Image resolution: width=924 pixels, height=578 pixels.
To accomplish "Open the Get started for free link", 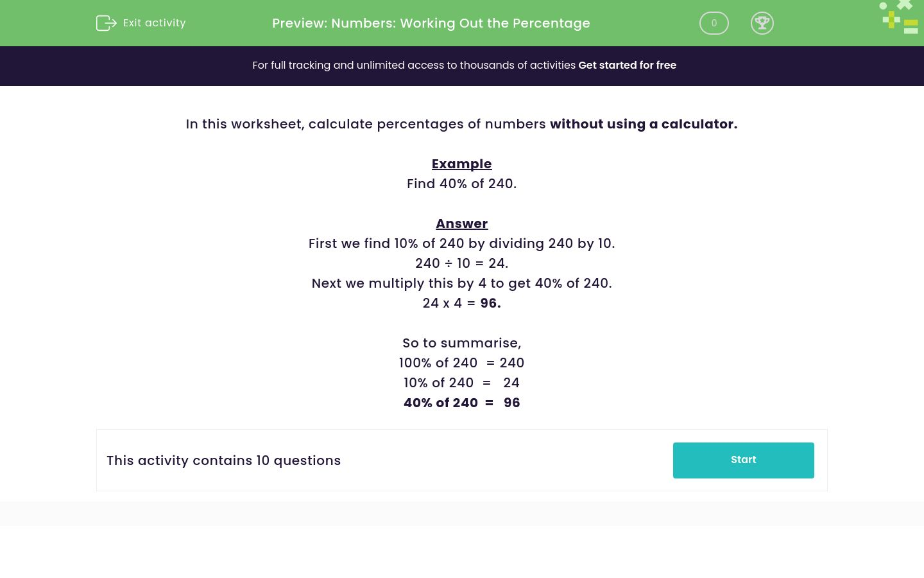I will (x=627, y=65).
